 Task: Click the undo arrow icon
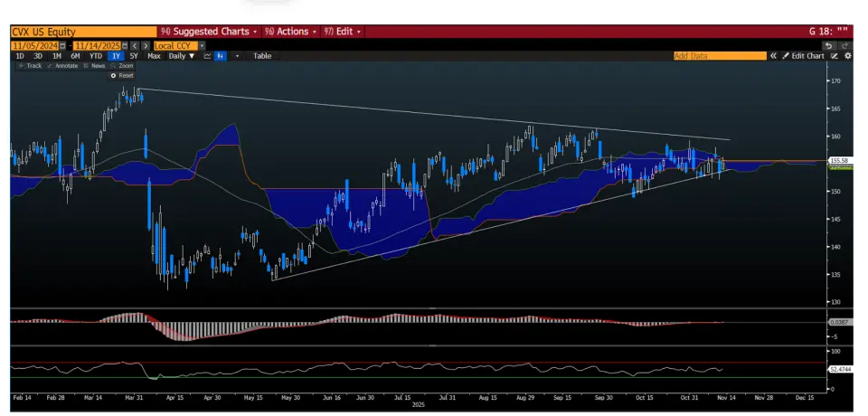tap(828, 45)
